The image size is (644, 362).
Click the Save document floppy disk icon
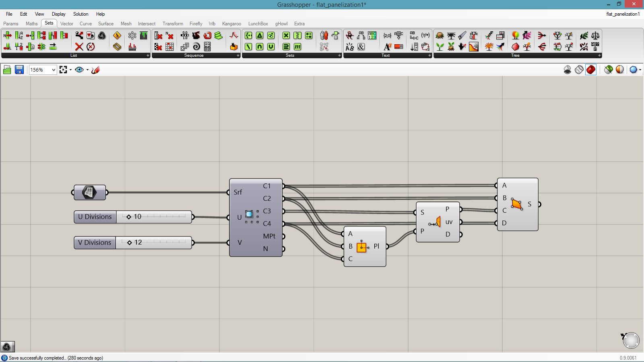coord(19,70)
